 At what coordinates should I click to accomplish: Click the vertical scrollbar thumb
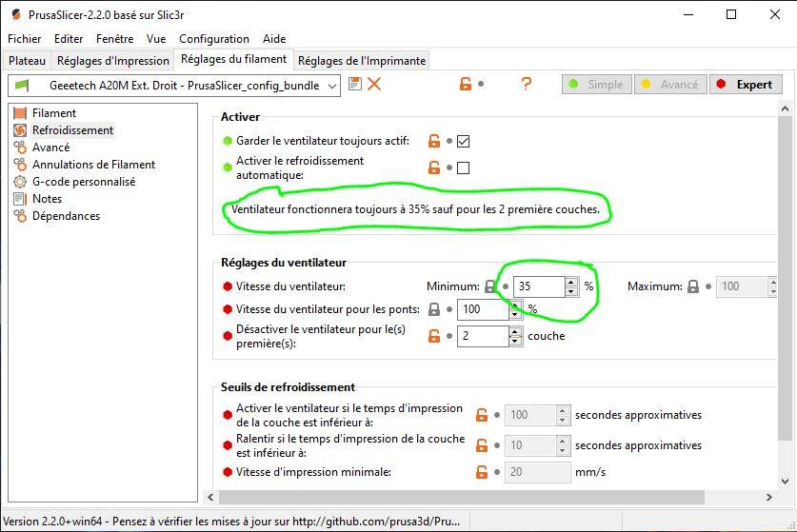click(x=785, y=278)
